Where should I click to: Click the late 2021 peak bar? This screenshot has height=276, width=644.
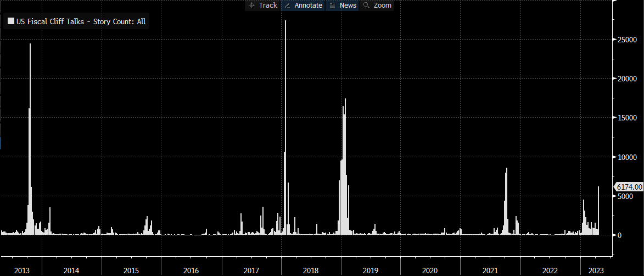click(x=507, y=202)
